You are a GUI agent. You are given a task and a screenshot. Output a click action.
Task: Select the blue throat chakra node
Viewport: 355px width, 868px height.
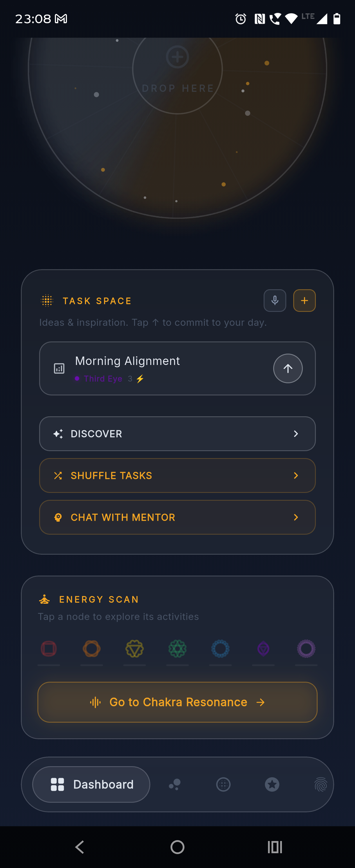pyautogui.click(x=220, y=649)
